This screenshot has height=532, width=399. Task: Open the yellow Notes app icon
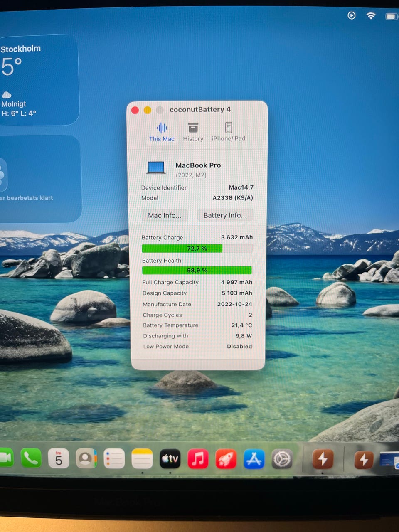click(x=142, y=459)
